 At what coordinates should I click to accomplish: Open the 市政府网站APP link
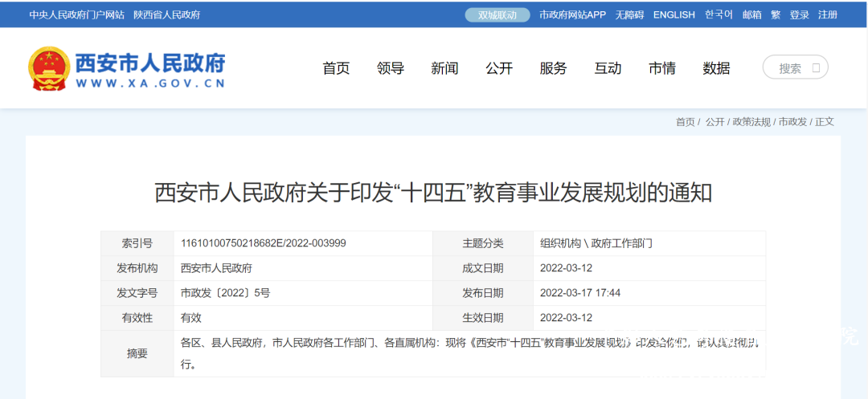tap(572, 14)
